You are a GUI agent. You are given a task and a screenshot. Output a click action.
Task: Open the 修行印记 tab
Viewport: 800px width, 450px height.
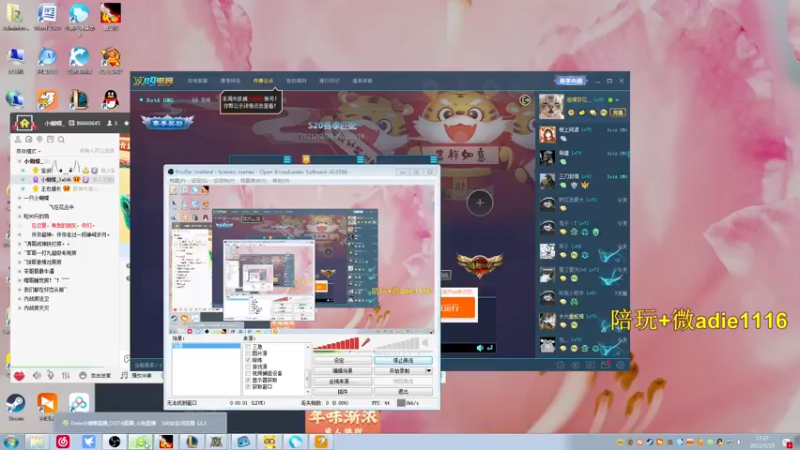[x=329, y=81]
